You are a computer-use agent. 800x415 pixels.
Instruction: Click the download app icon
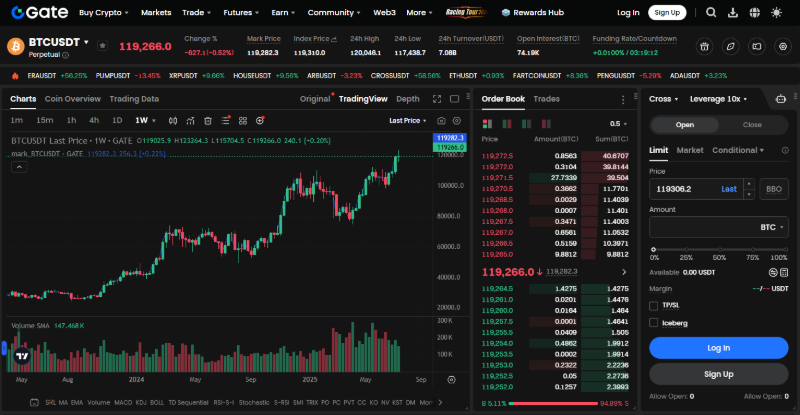733,13
